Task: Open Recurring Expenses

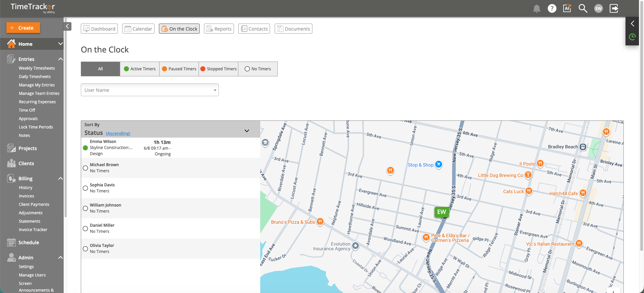Action: pos(37,102)
